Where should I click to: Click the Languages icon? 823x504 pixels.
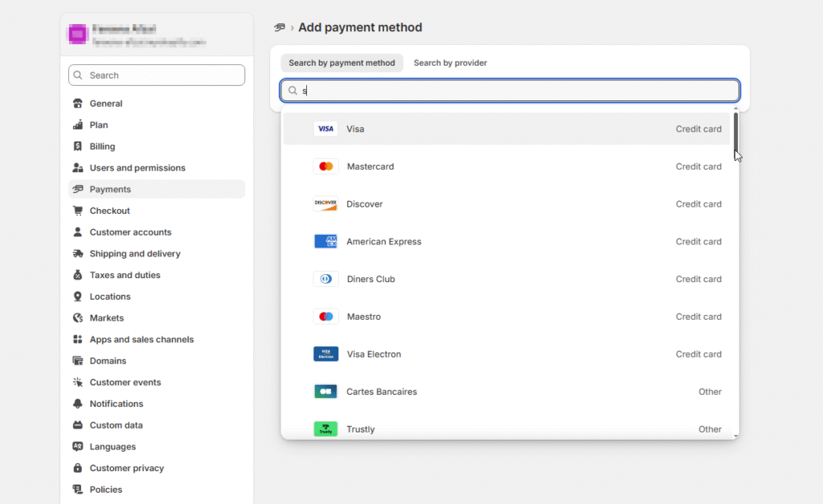click(x=78, y=447)
